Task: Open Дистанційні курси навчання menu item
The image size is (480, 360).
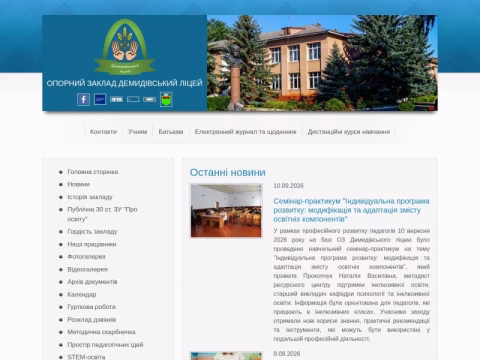Action: tap(349, 132)
